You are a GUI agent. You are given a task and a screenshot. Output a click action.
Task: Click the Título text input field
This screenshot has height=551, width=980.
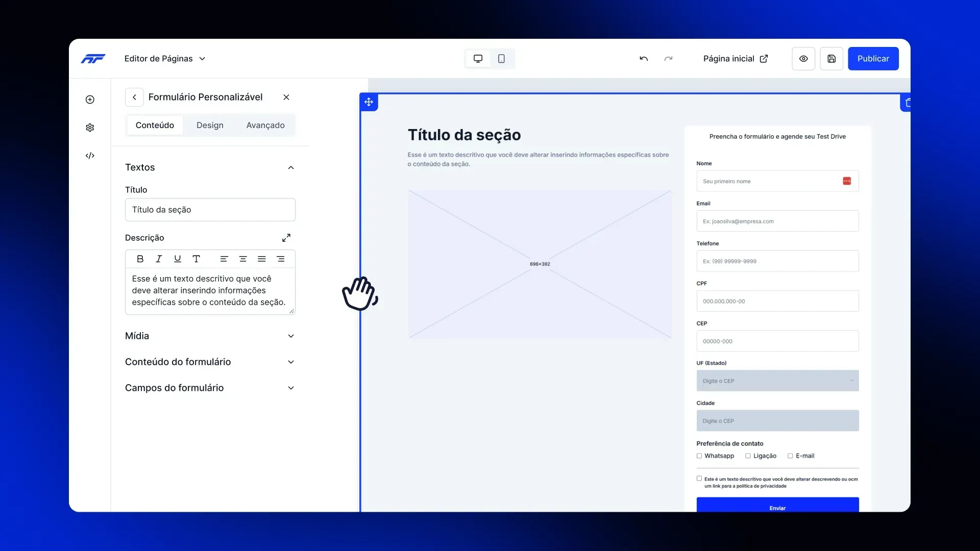(210, 210)
